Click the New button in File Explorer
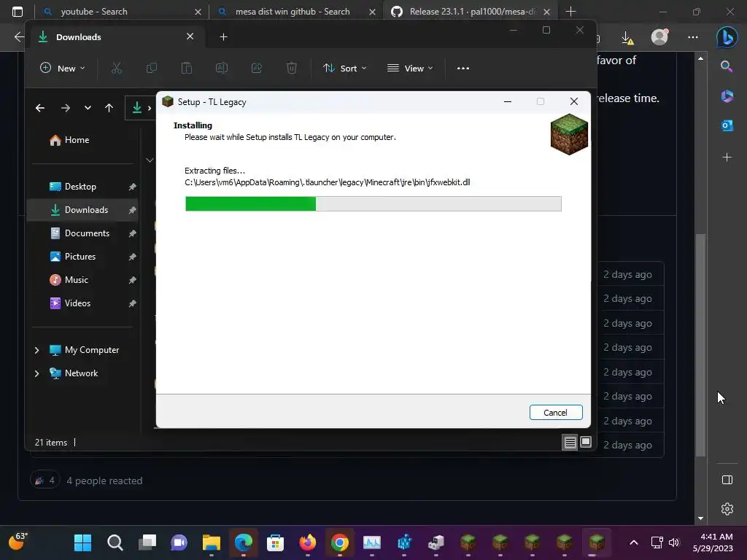747x560 pixels. tap(63, 68)
